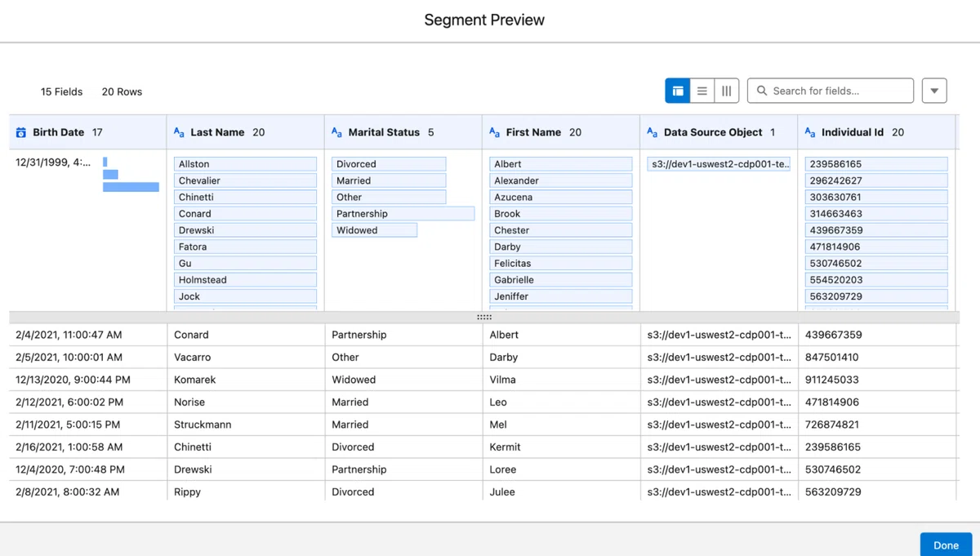980x556 pixels.
Task: Select the Marital Status column header
Action: [403, 132]
